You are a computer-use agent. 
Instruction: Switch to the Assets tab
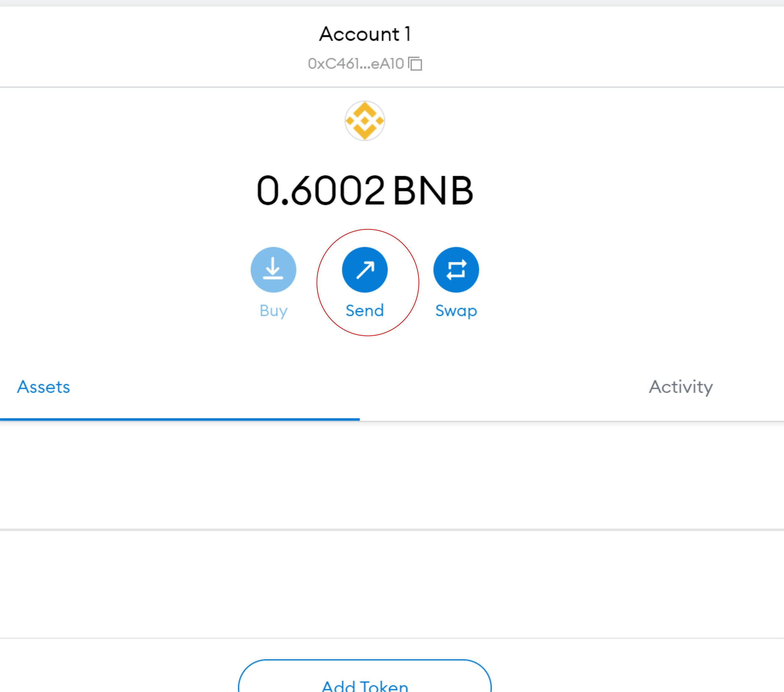point(43,387)
